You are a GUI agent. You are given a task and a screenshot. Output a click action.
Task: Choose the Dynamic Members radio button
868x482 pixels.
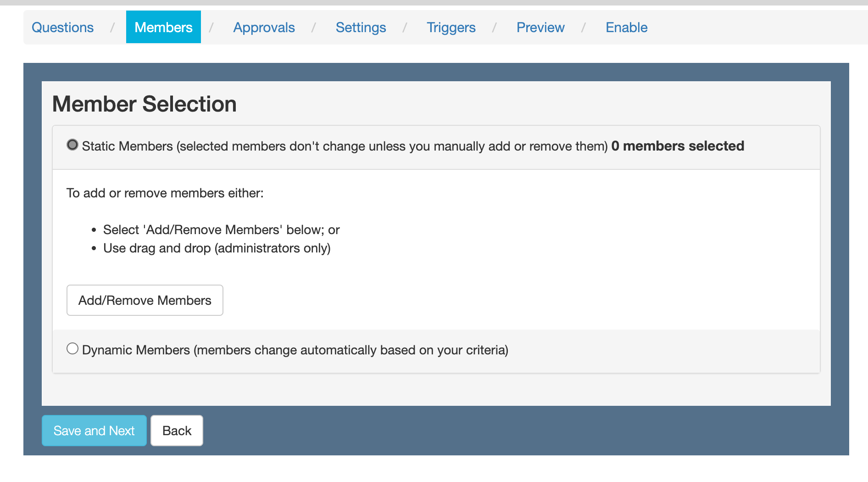[x=72, y=349]
